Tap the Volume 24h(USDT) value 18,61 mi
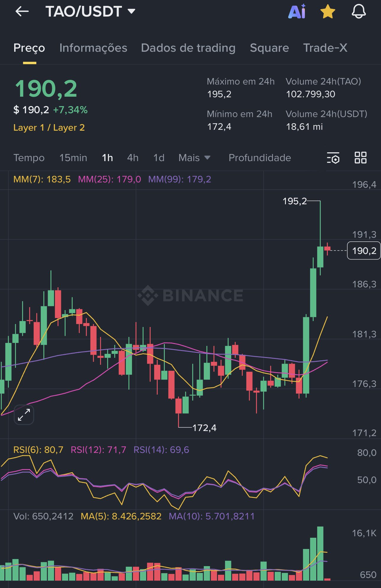381x588 pixels. (x=305, y=127)
